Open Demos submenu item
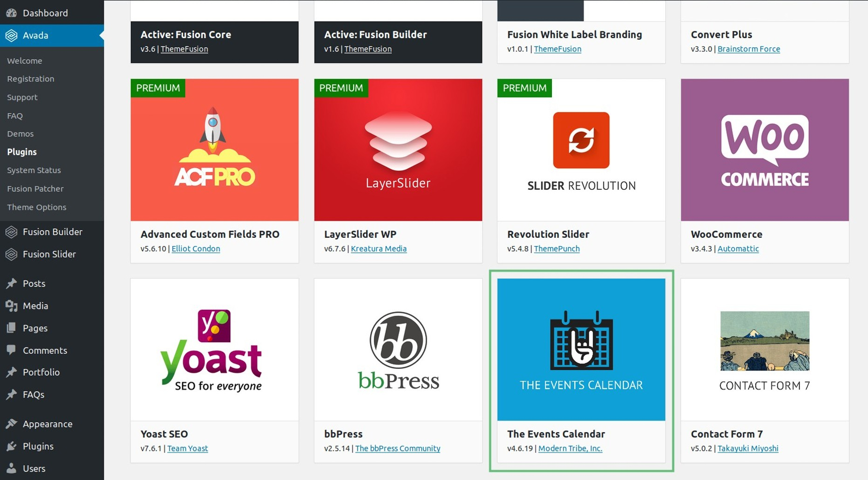 tap(20, 134)
